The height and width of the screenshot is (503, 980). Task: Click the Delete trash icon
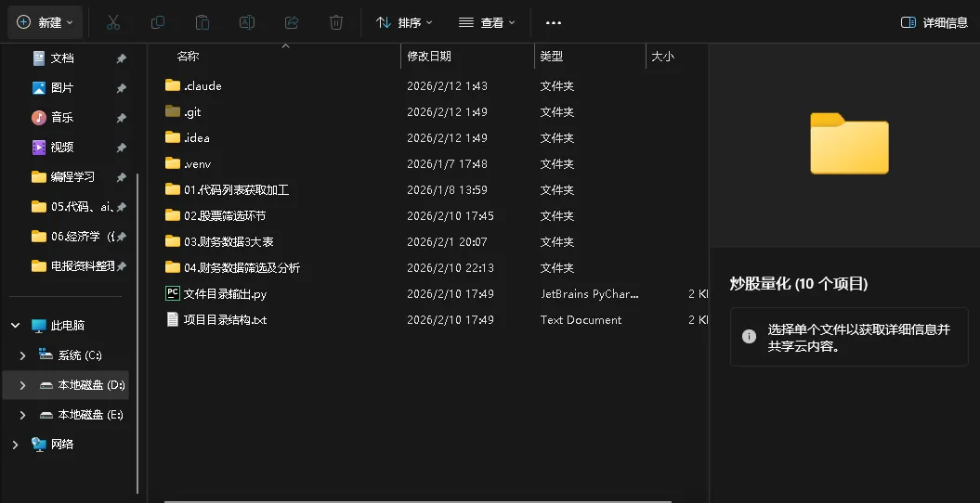pyautogui.click(x=336, y=22)
